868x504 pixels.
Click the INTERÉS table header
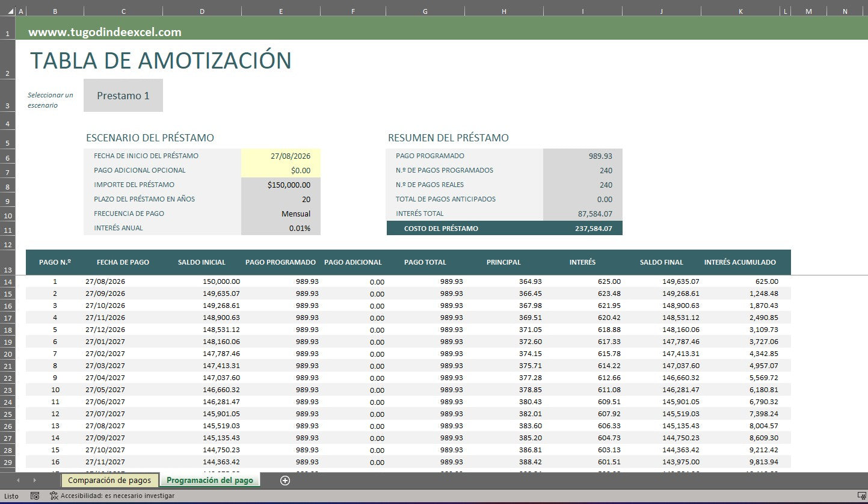point(582,262)
